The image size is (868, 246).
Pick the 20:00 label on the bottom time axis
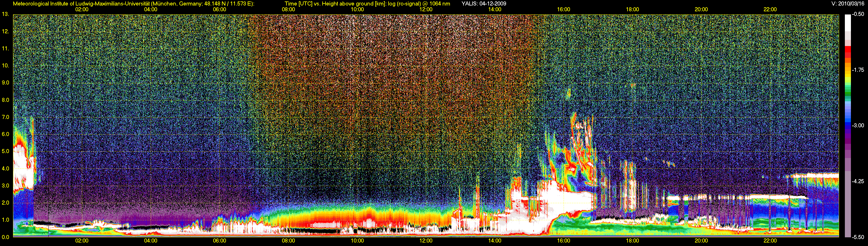tap(701, 241)
